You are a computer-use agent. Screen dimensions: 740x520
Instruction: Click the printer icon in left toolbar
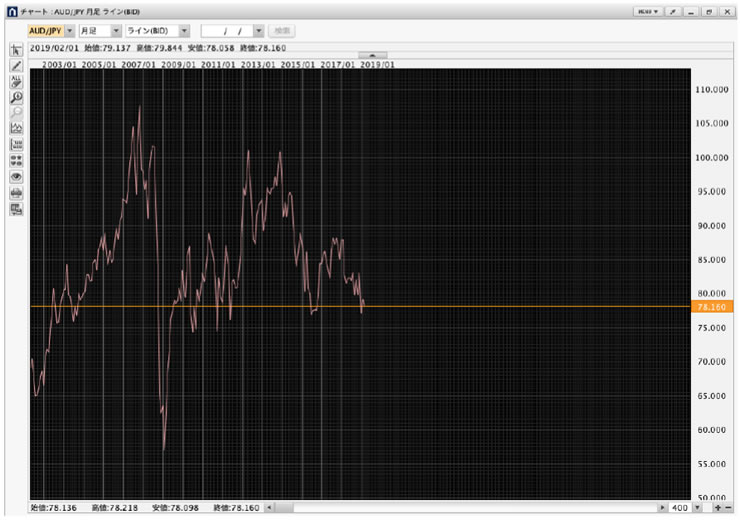[x=16, y=193]
